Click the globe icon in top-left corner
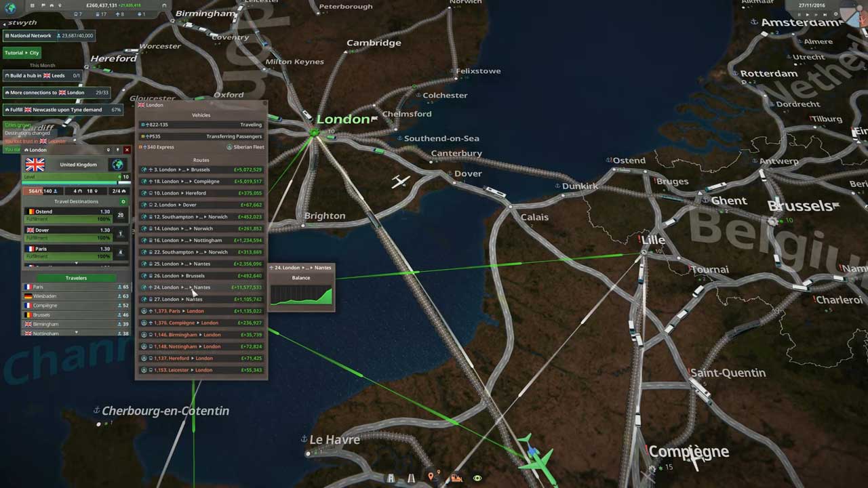 [10, 8]
